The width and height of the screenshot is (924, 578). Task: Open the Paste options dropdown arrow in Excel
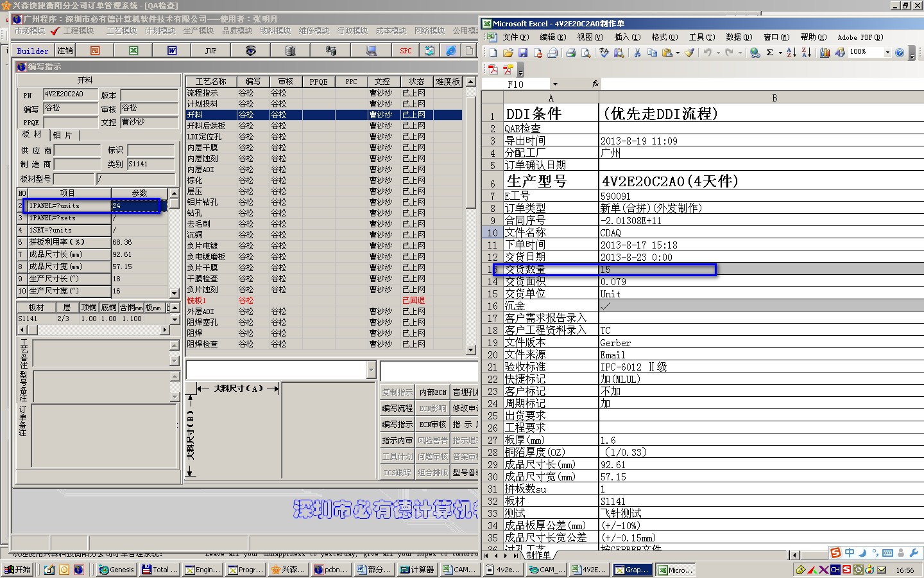(678, 53)
